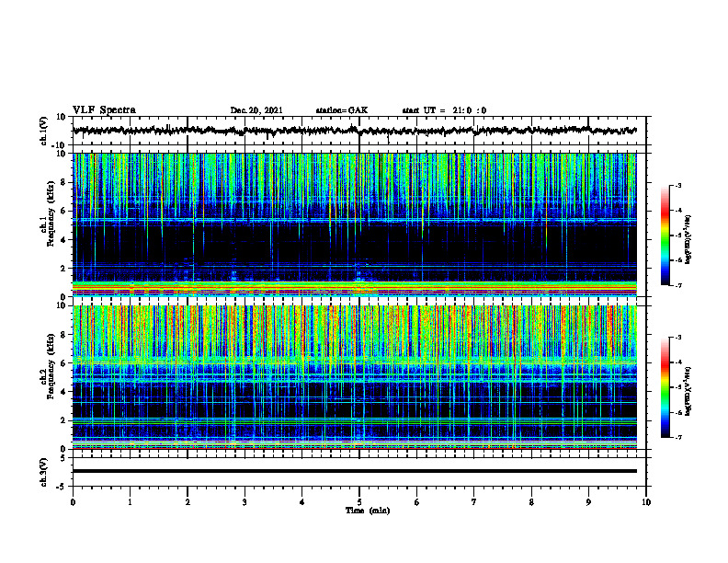Click the '8' kHz tick of ch.2 spectrogram
Viewport: 728px width, 563px height.
[64, 335]
